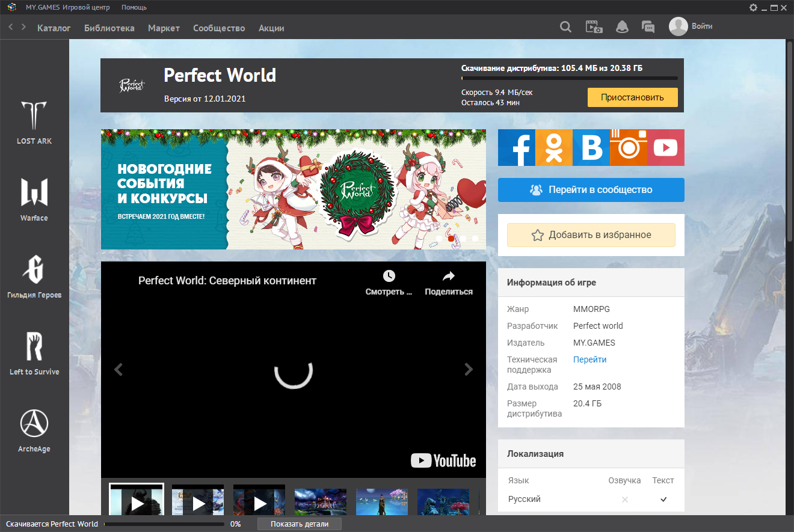
Task: Click the YouTube logo on the video
Action: pyautogui.click(x=443, y=460)
